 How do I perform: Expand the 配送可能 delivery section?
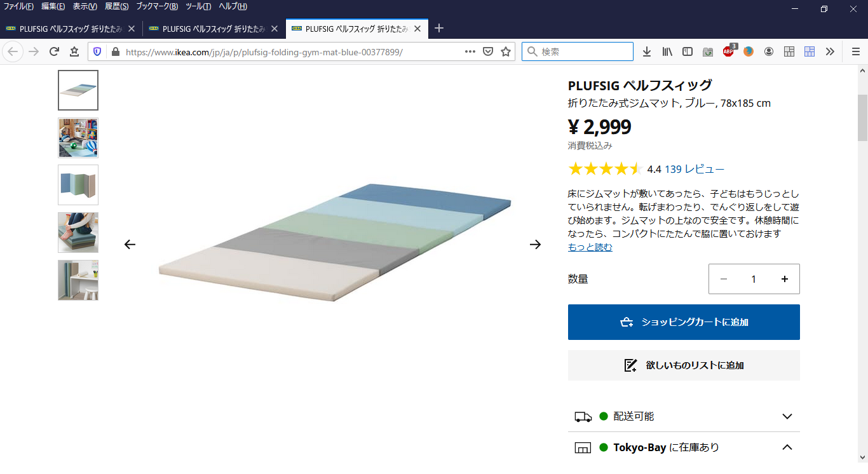tap(684, 416)
